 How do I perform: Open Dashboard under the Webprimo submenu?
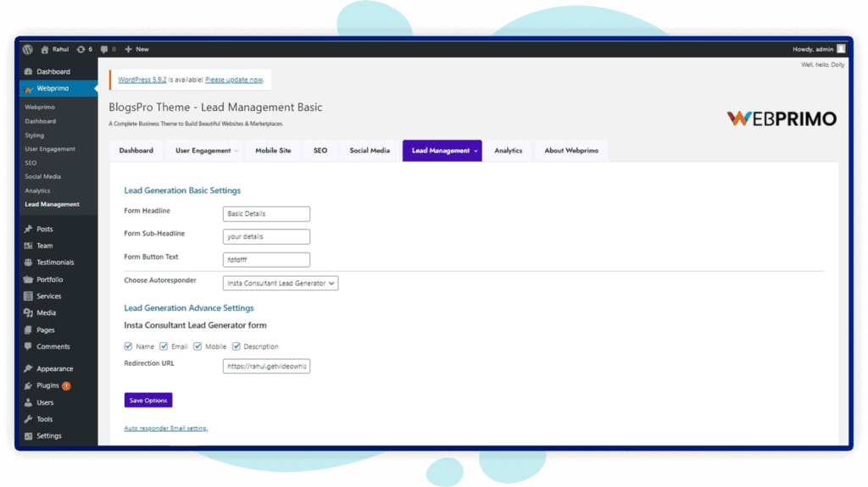(41, 121)
